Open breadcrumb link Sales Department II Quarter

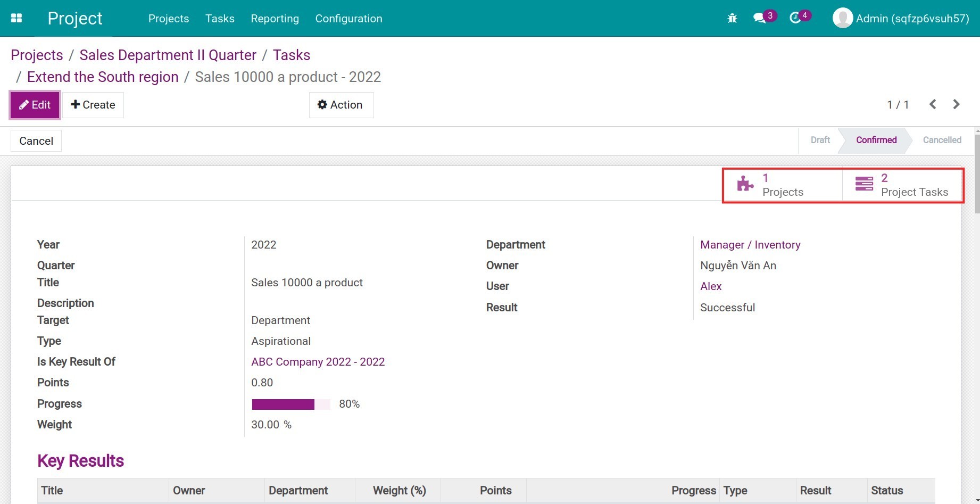[x=168, y=55]
